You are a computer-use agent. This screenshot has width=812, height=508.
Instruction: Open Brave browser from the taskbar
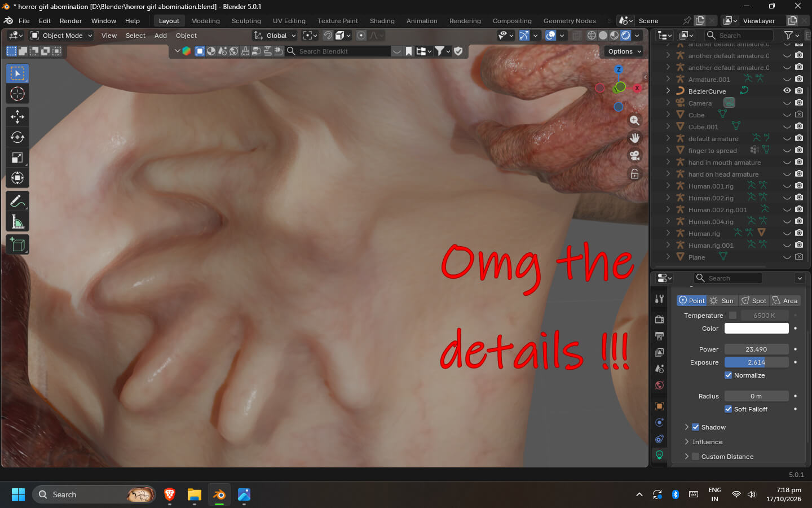pos(169,495)
